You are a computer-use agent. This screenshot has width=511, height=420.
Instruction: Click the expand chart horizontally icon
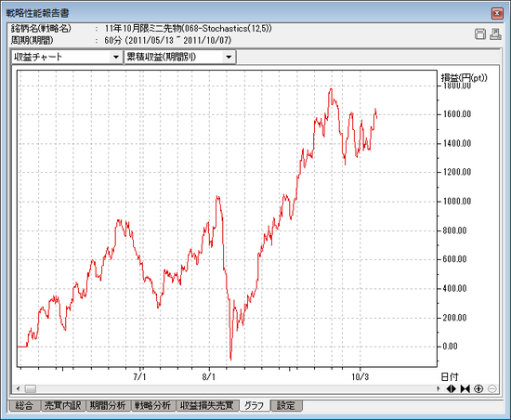pos(451,388)
